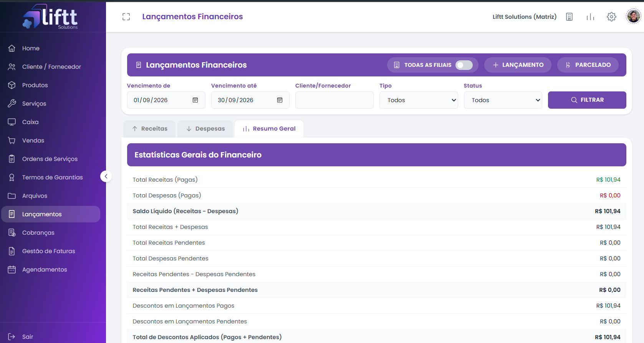This screenshot has width=644, height=343.
Task: Click the + Lançamento button
Action: [x=518, y=65]
